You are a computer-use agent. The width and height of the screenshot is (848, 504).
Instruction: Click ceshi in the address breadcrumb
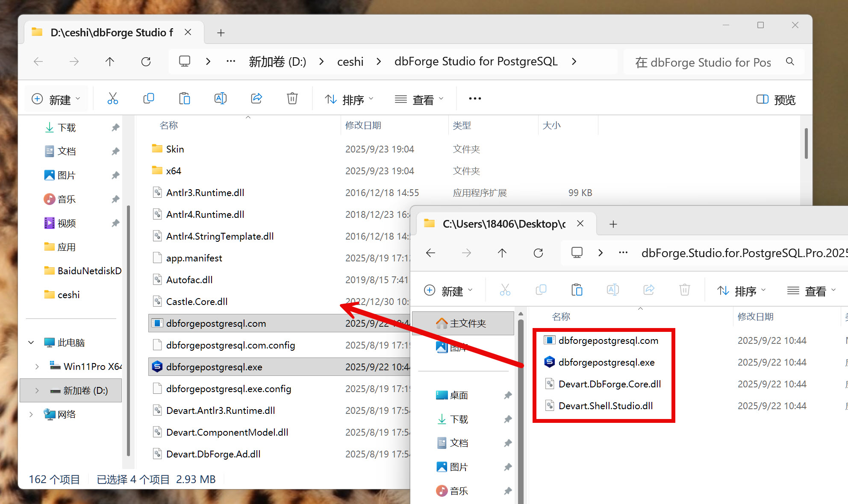[350, 62]
